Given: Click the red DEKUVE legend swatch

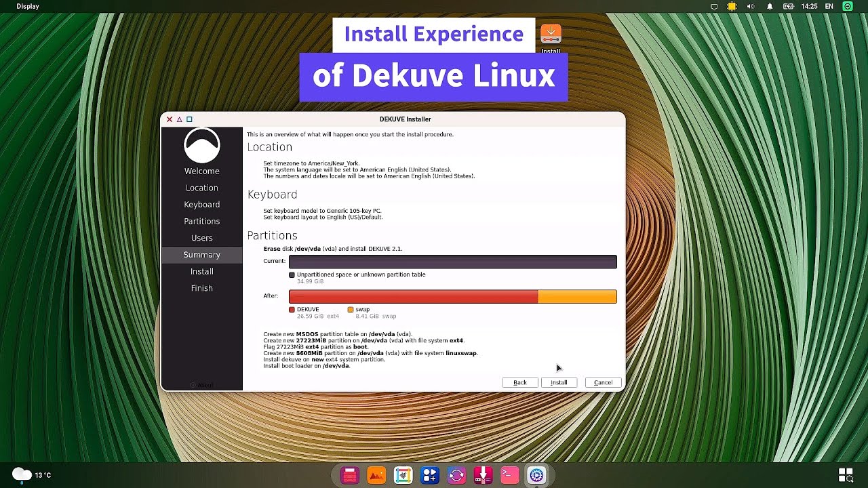Looking at the screenshot, I should 292,310.
